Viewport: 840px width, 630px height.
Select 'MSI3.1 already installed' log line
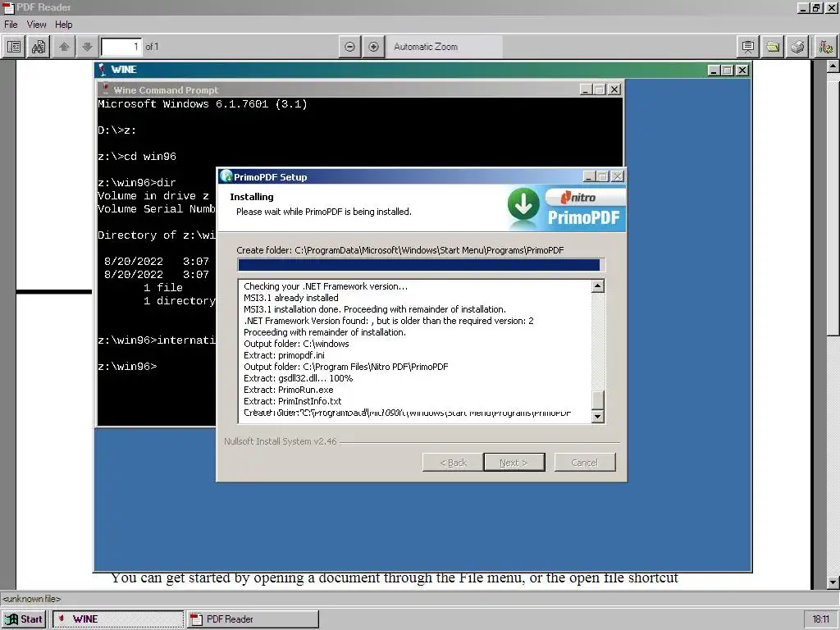pyautogui.click(x=291, y=298)
